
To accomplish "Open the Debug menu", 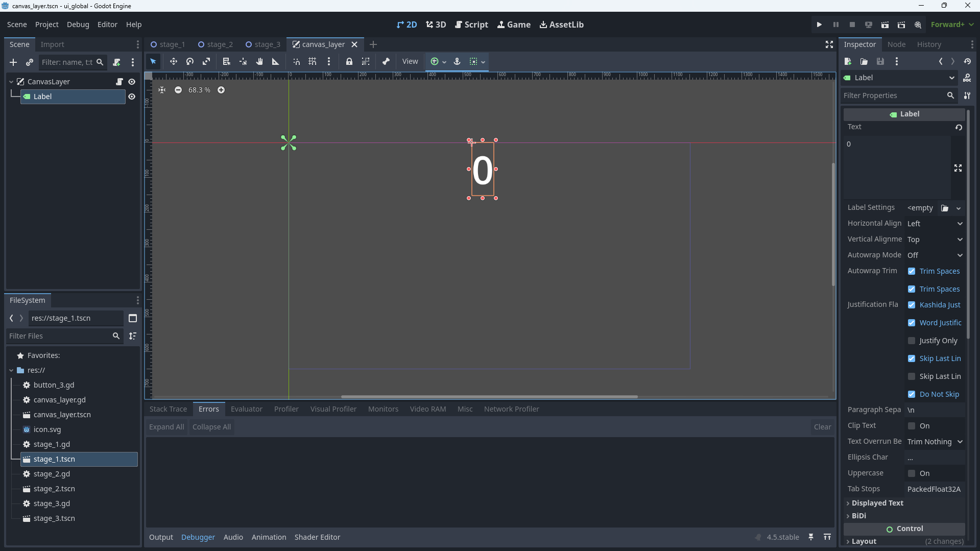I will (78, 25).
